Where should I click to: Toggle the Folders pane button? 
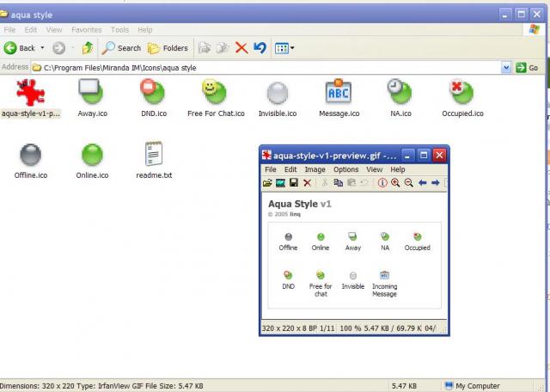pos(168,48)
